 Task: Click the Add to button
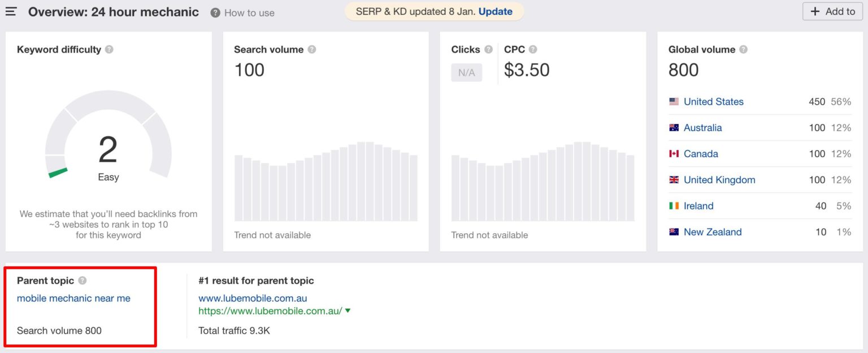pyautogui.click(x=832, y=11)
